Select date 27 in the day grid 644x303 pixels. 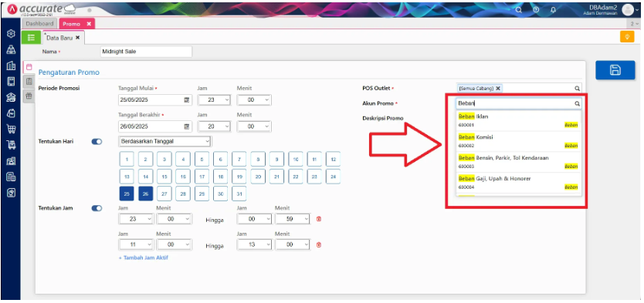point(164,194)
